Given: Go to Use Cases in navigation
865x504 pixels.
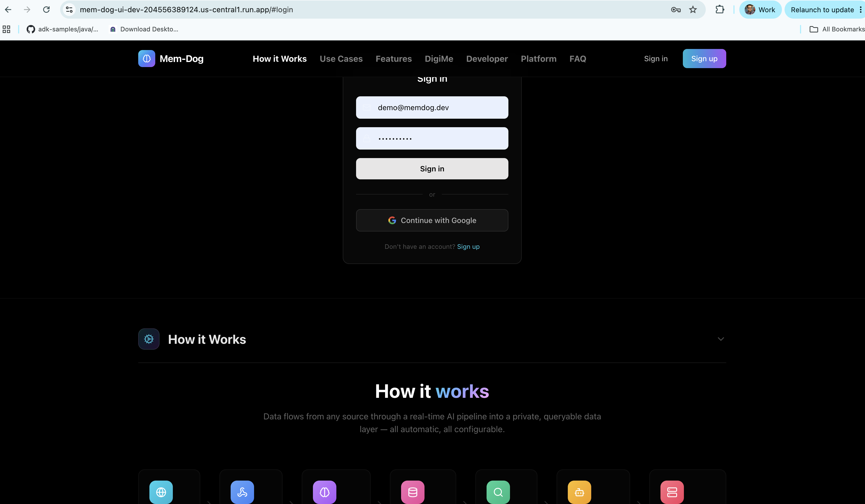Looking at the screenshot, I should tap(341, 59).
